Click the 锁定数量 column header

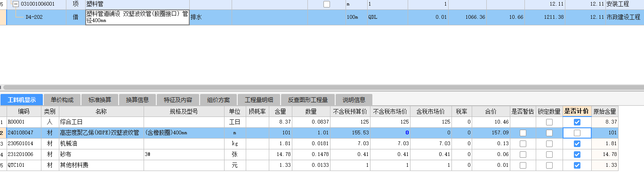549,111
